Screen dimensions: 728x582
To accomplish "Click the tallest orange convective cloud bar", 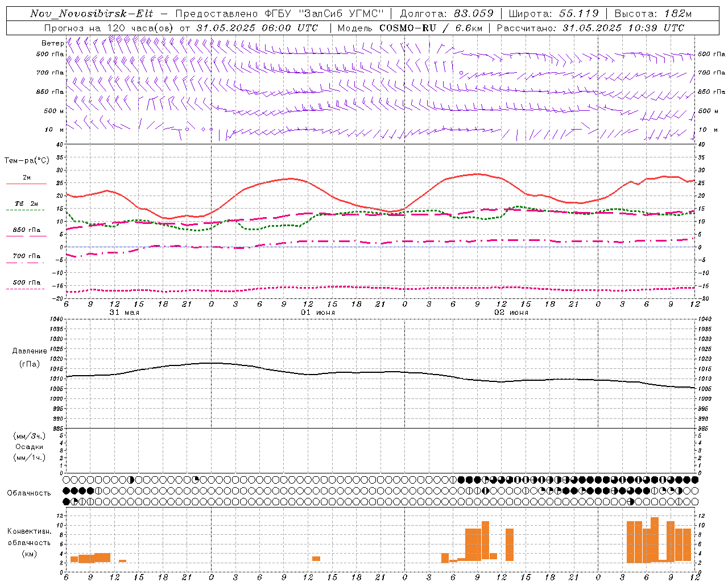I will click(655, 539).
